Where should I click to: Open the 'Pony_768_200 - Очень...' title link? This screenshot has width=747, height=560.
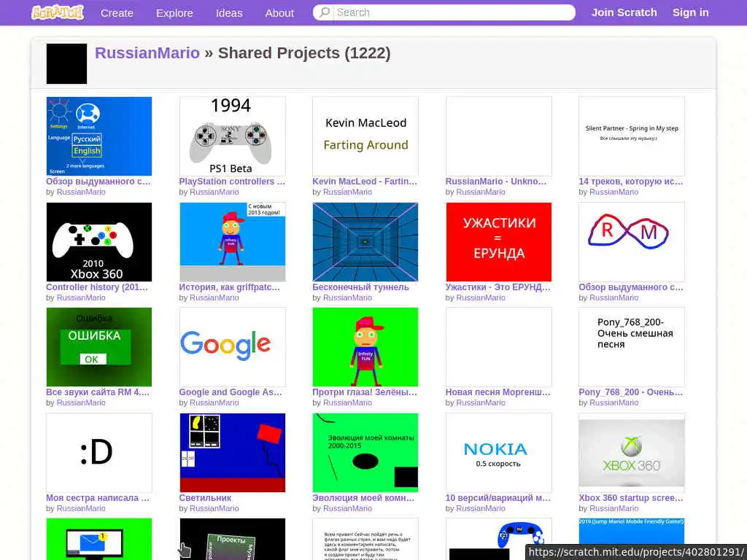tap(631, 392)
